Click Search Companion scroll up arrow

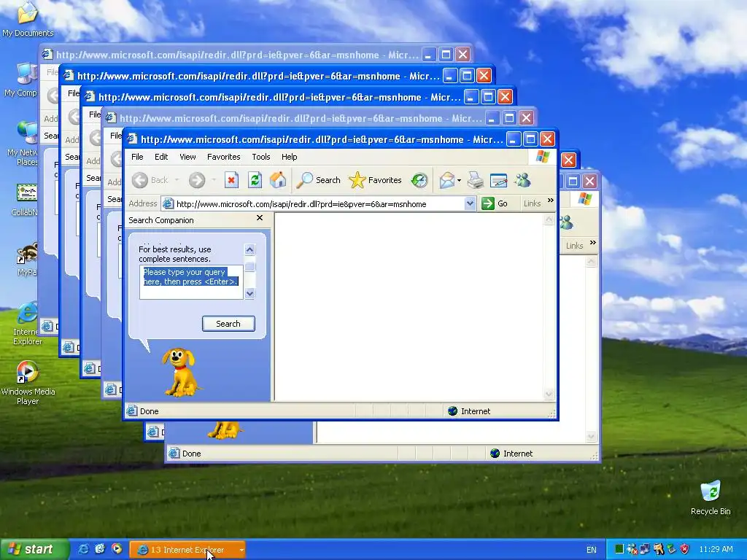click(249, 249)
